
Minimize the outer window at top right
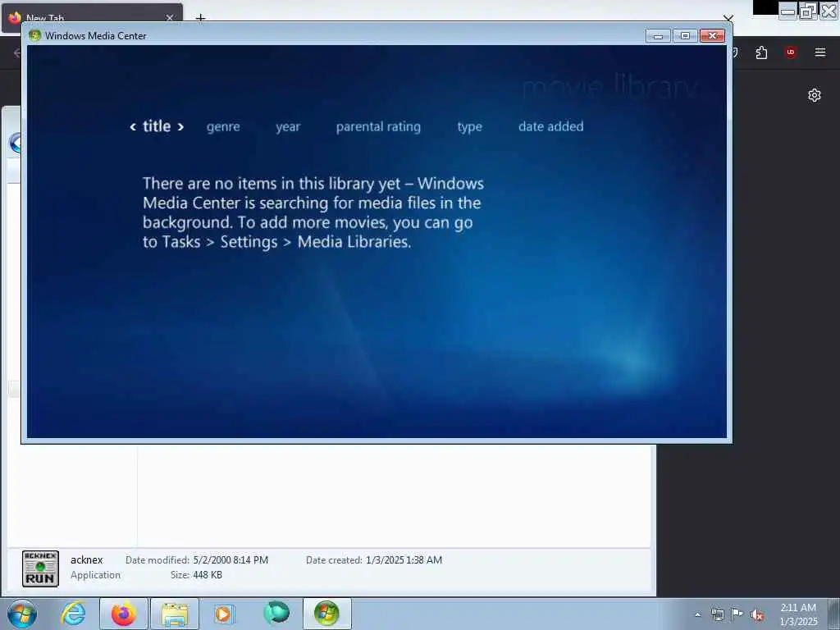tap(787, 11)
